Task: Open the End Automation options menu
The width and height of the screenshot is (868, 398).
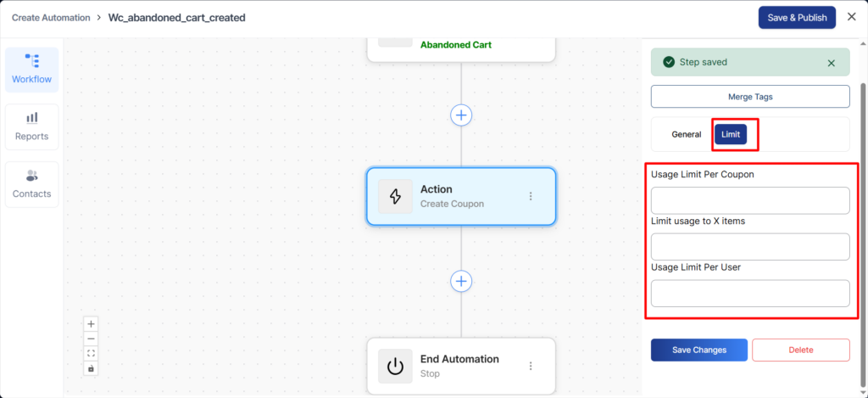Action: click(x=531, y=366)
